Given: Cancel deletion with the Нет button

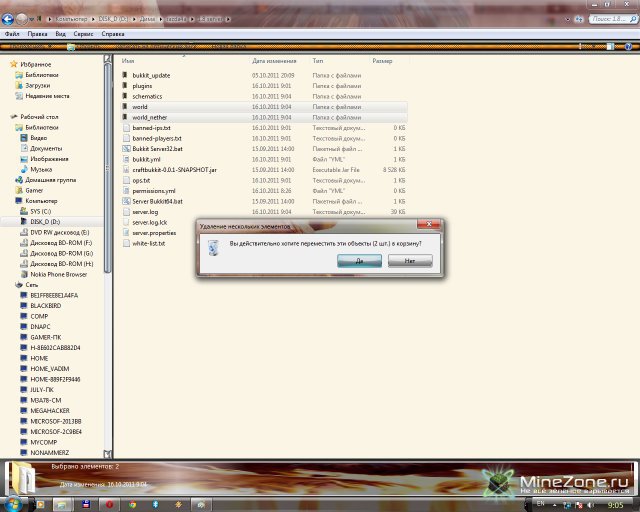Looking at the screenshot, I should tap(410, 261).
